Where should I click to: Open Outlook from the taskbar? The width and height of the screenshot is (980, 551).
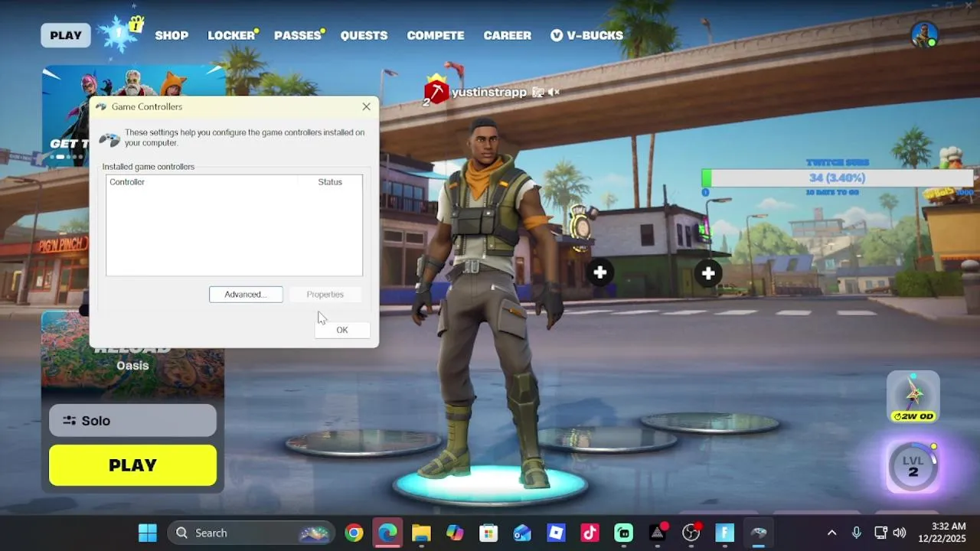tap(522, 533)
